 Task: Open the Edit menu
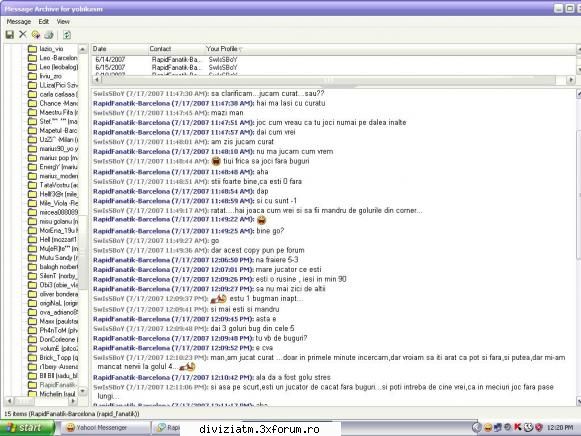44,21
